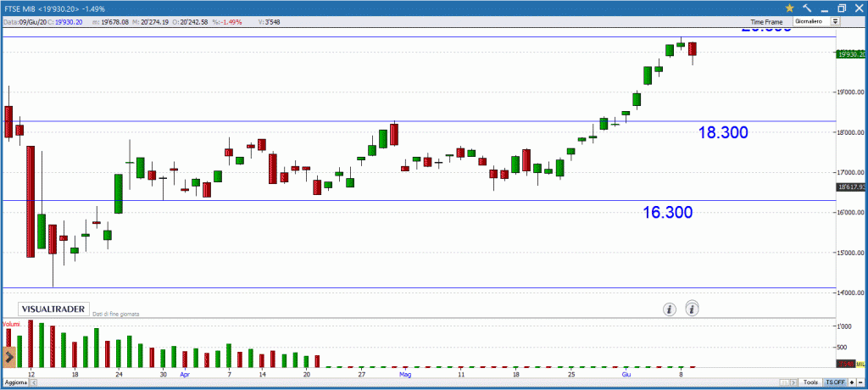The height and width of the screenshot is (390, 868).
Task: Open the Time Frame Giornaliero dropdown
Action: pyautogui.click(x=816, y=21)
